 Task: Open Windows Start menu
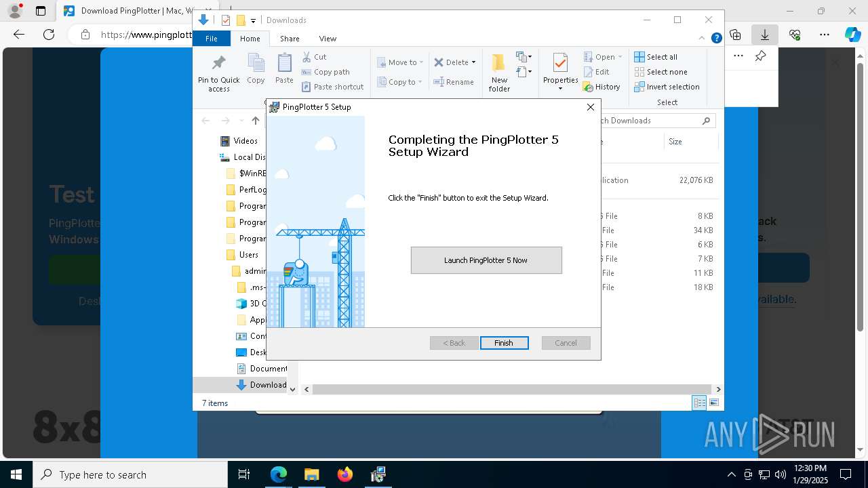(16, 474)
